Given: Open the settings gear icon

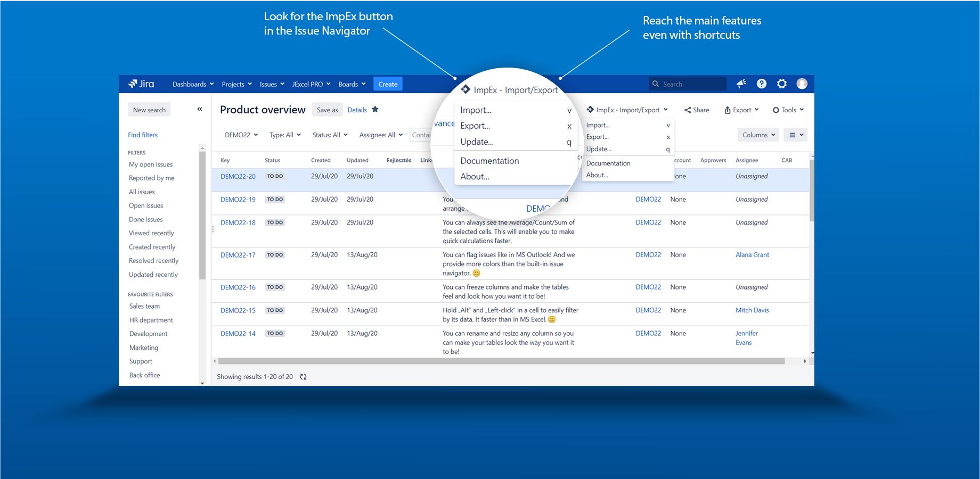Looking at the screenshot, I should [782, 84].
